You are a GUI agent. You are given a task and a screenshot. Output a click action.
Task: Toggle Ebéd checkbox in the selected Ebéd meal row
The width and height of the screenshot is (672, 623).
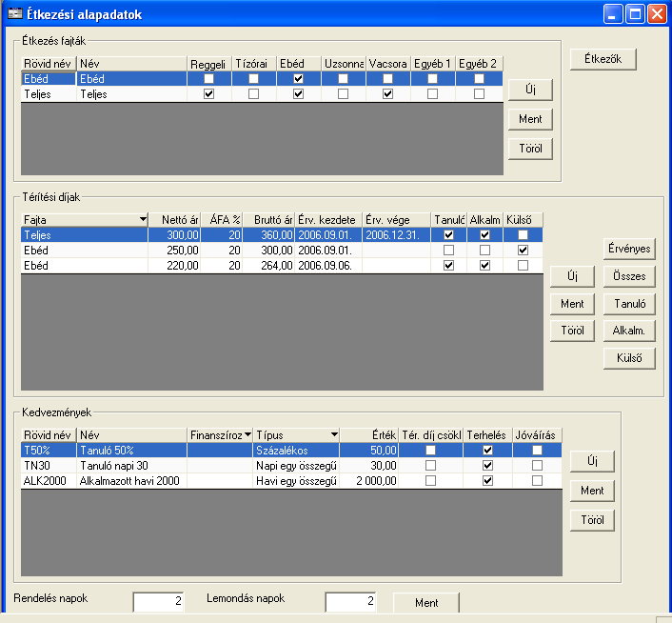tap(298, 78)
